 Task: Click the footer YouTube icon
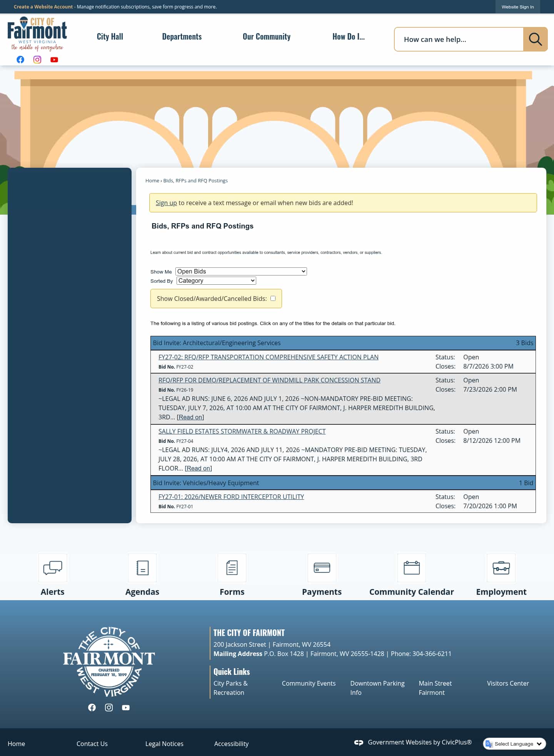pyautogui.click(x=126, y=708)
